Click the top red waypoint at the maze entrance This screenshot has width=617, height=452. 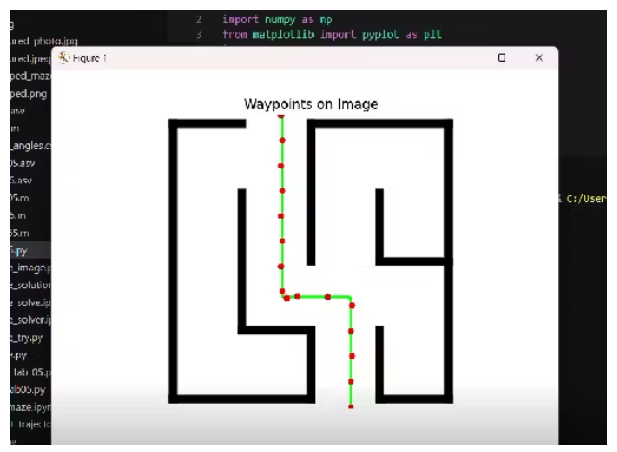pos(281,117)
